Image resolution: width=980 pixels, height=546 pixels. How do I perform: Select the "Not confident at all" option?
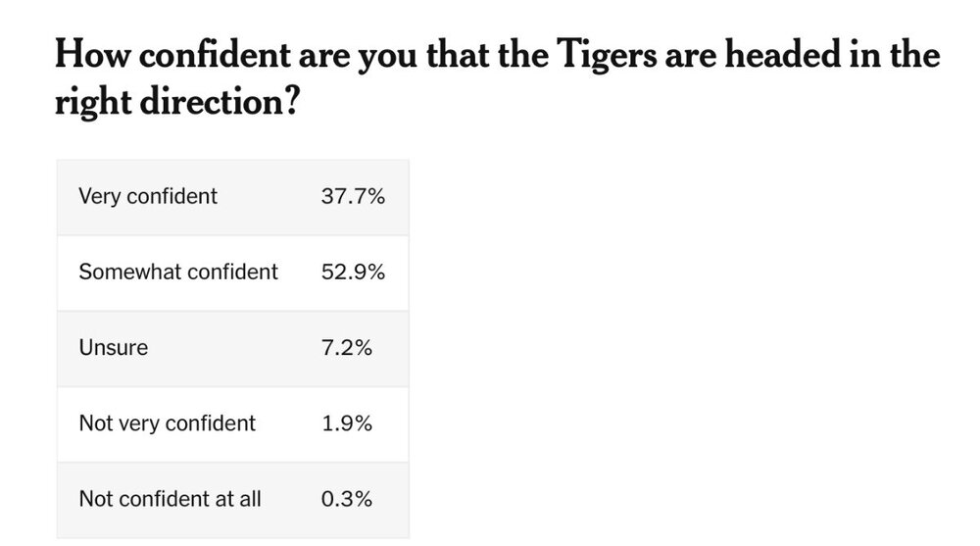tap(170, 499)
